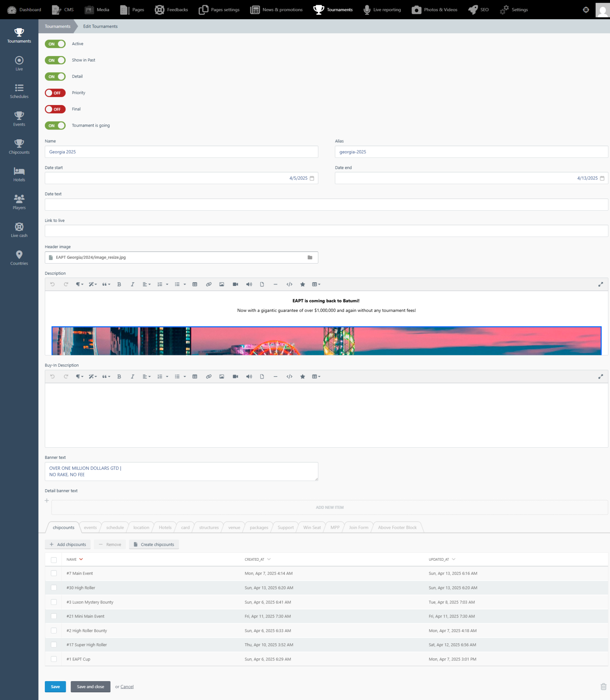
Task: Open Chipcounts in the left sidebar
Action: point(19,147)
